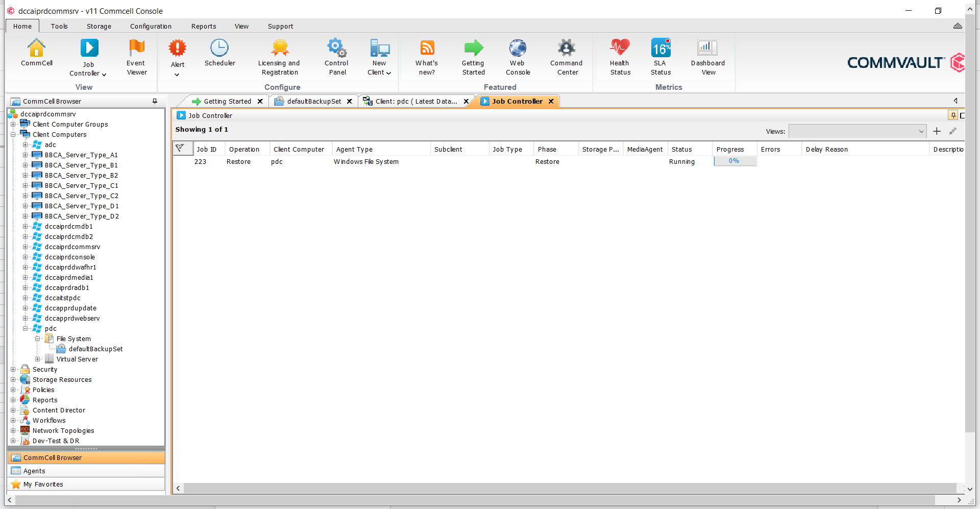
Task: Sort by Job ID column header
Action: coord(208,149)
